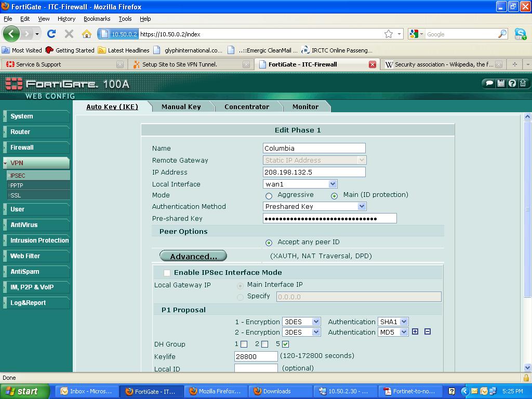Open the Router sidebar section
The width and height of the screenshot is (532, 399).
pyautogui.click(x=36, y=131)
